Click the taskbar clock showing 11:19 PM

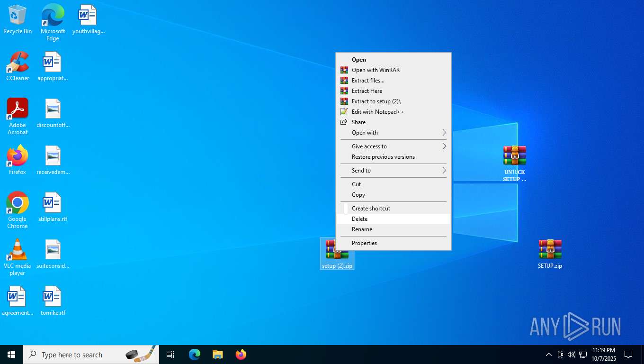tap(603, 355)
